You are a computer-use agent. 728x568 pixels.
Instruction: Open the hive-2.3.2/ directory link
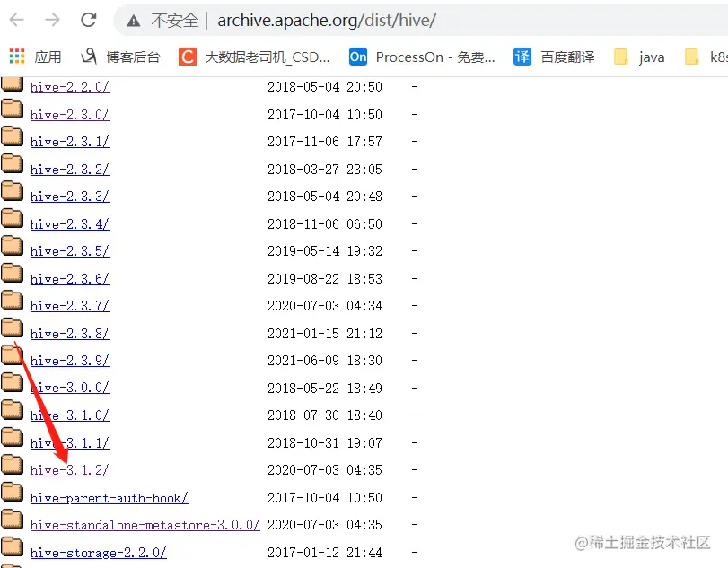[70, 170]
